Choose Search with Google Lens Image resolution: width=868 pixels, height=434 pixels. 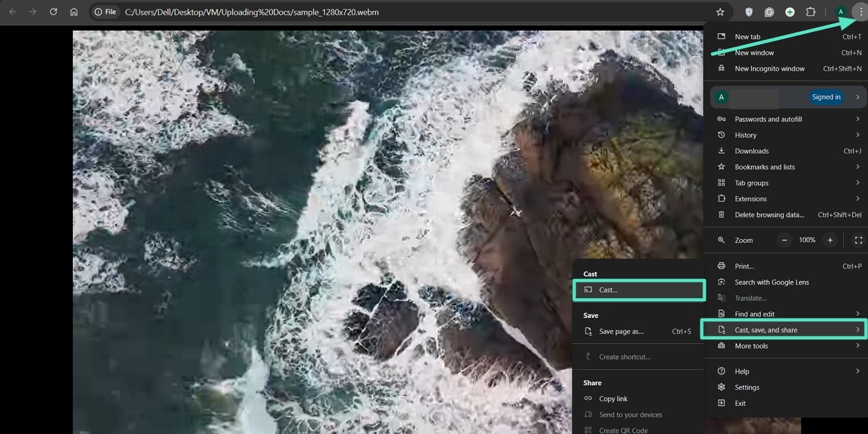[x=785, y=282]
